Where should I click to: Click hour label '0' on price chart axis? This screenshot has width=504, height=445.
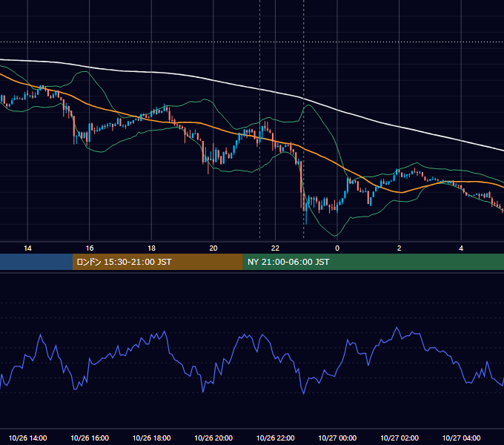point(337,248)
